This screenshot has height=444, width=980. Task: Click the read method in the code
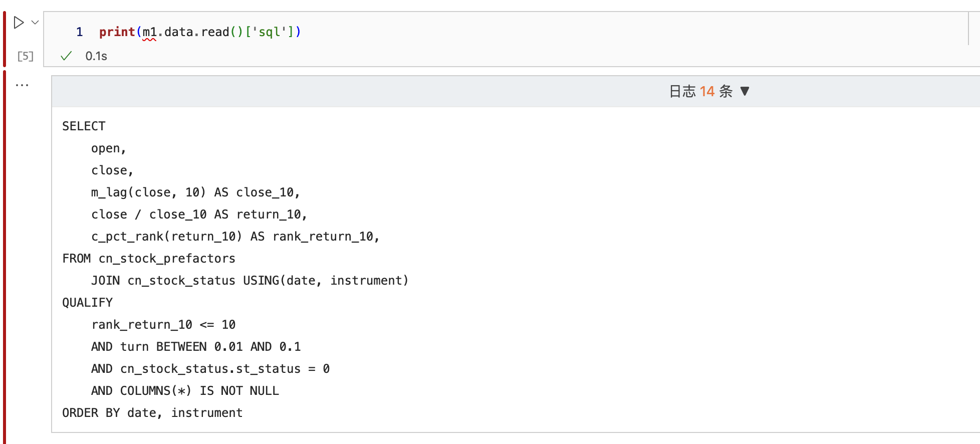point(215,32)
